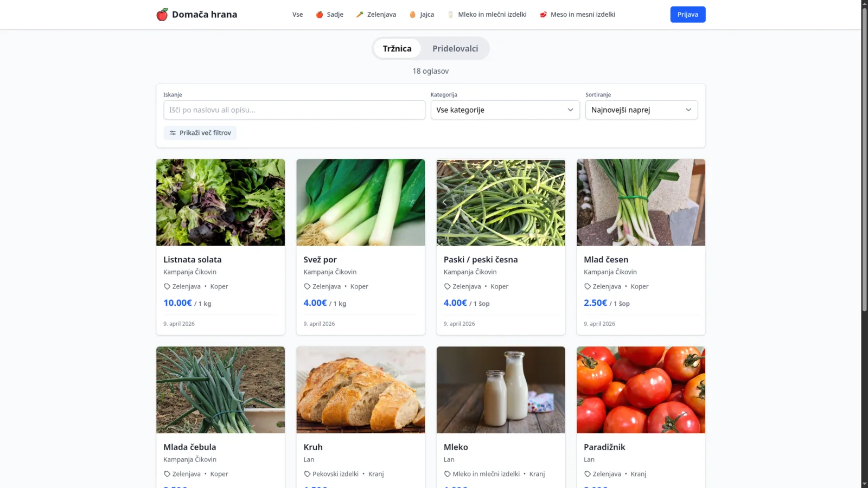Click tag icon on Listnata solata card
868x488 pixels.
click(167, 286)
